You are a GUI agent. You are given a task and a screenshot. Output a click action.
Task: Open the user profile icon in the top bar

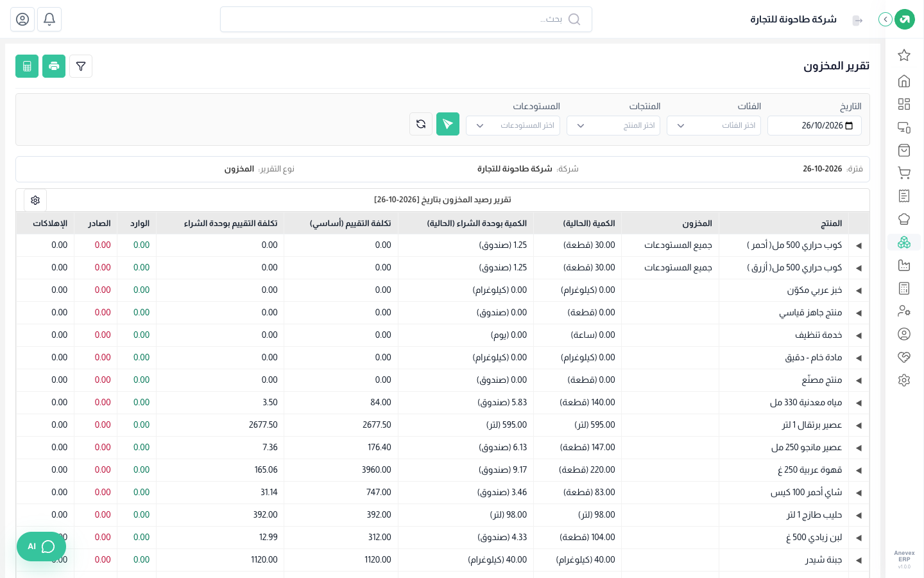tap(22, 19)
